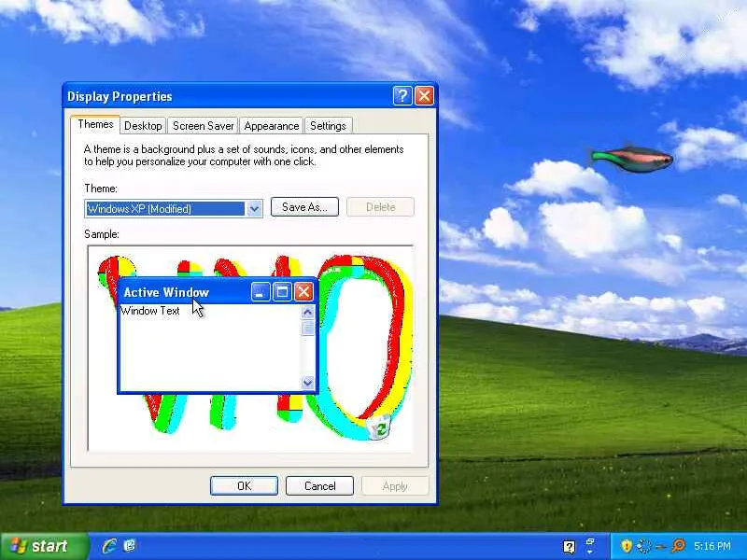This screenshot has width=747, height=560.
Task: Click the 'Sample:' label
Action: tap(102, 234)
